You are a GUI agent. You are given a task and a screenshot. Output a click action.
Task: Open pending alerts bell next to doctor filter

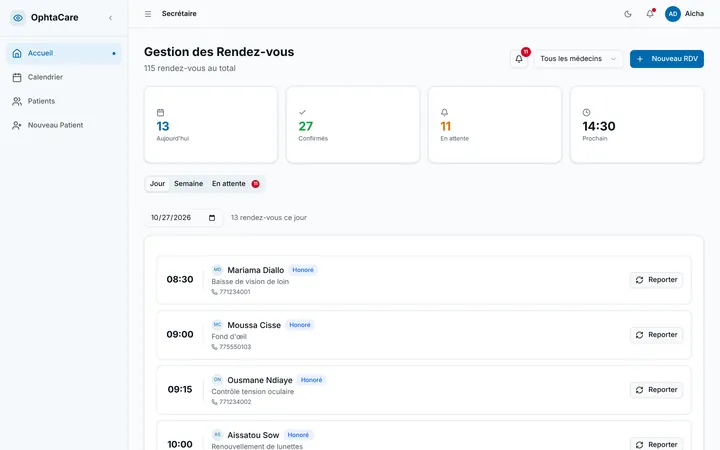click(519, 59)
